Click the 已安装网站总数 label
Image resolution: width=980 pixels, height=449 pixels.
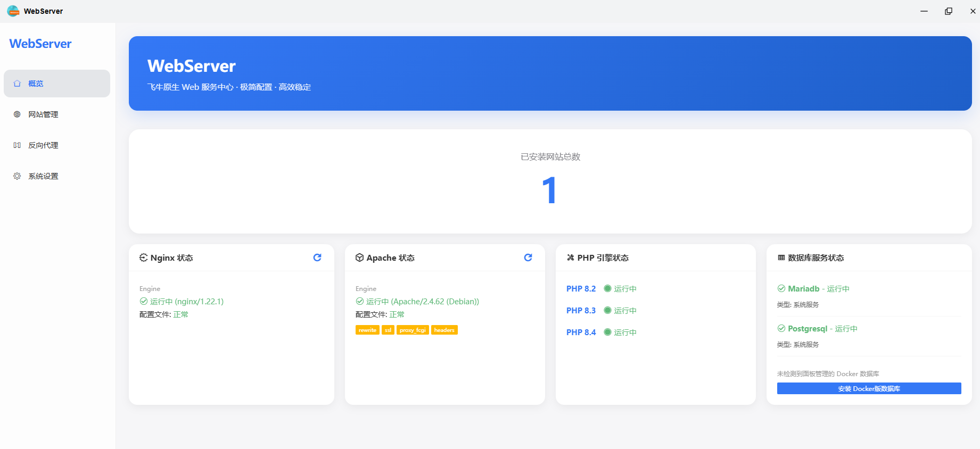click(x=550, y=156)
